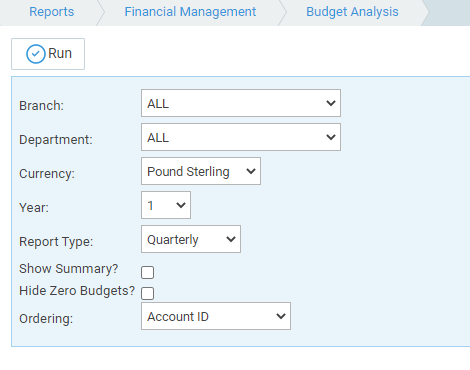Click the Department dropdown chevron arrow
This screenshot has width=470, height=370.
click(x=331, y=137)
